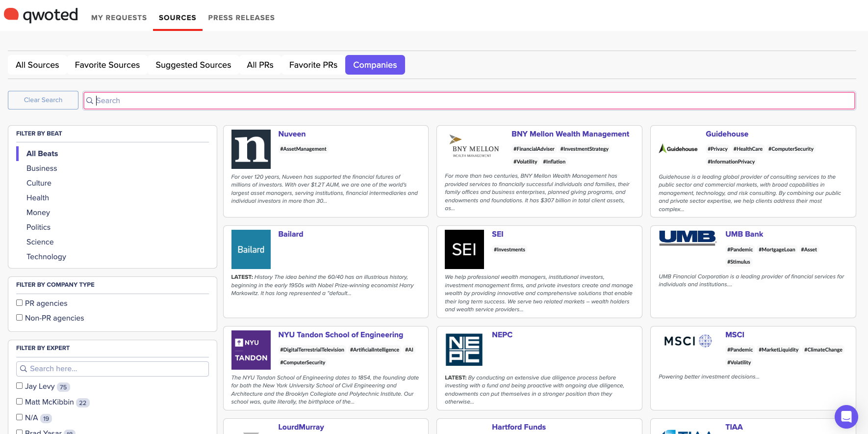
Task: Click the #InvestmentStrategy tag
Action: (585, 149)
